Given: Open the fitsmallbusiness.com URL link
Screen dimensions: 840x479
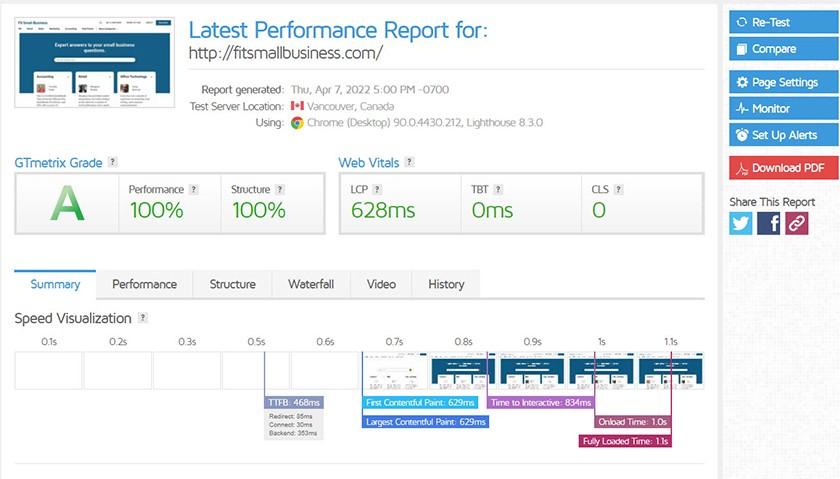Looking at the screenshot, I should pos(286,53).
